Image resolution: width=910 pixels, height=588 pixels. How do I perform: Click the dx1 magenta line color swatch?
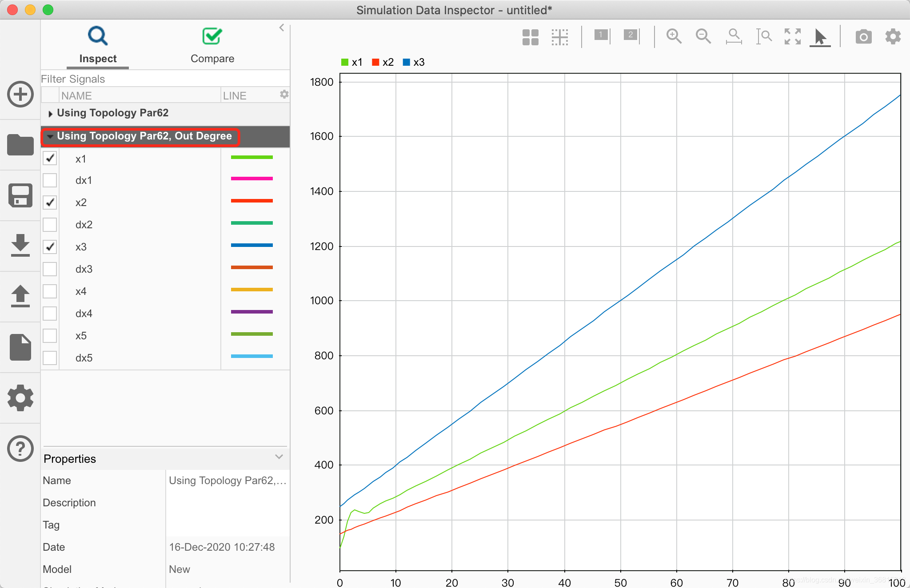point(251,179)
